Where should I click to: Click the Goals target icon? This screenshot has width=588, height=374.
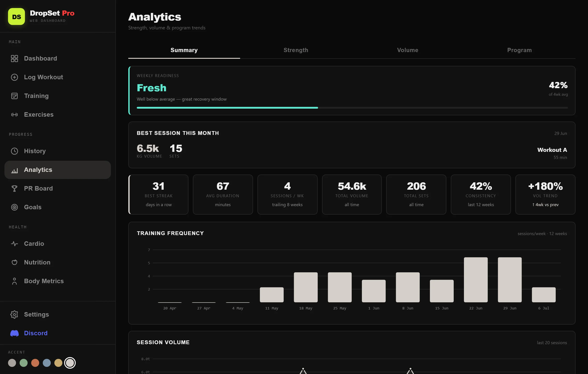14,207
